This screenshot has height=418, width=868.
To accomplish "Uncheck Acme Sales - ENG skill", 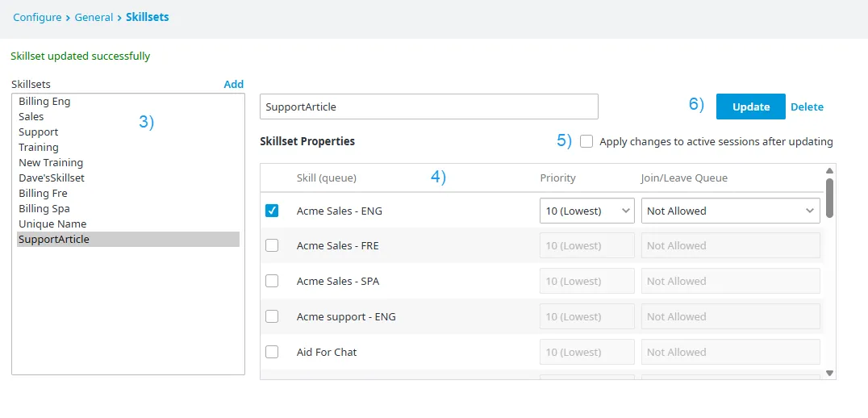I will point(272,211).
